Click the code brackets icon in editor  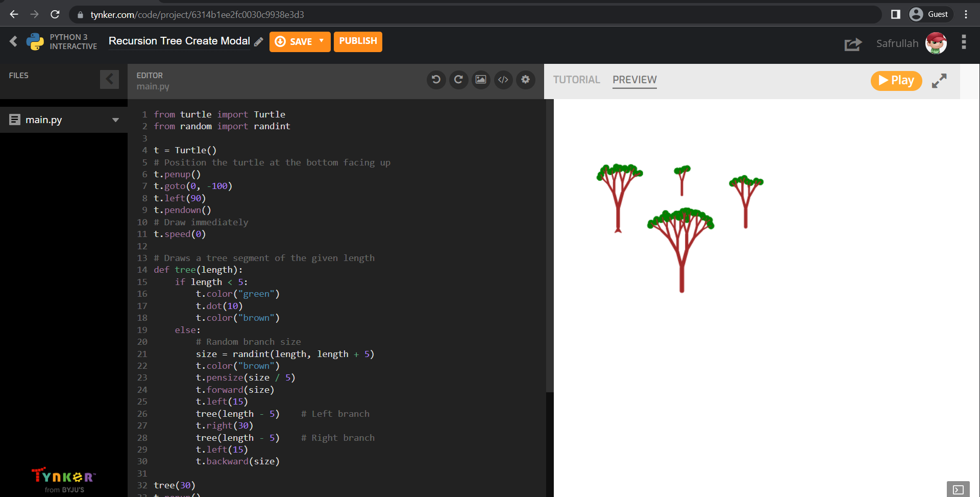click(503, 80)
